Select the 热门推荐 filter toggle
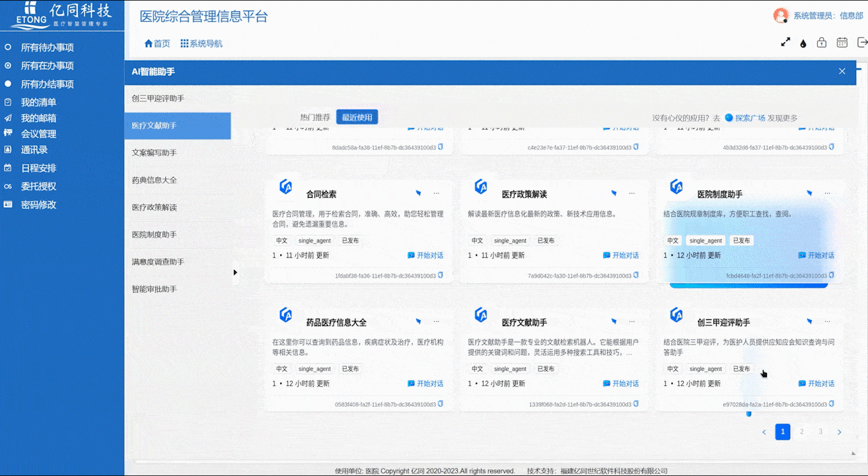The image size is (868, 476). (x=315, y=118)
